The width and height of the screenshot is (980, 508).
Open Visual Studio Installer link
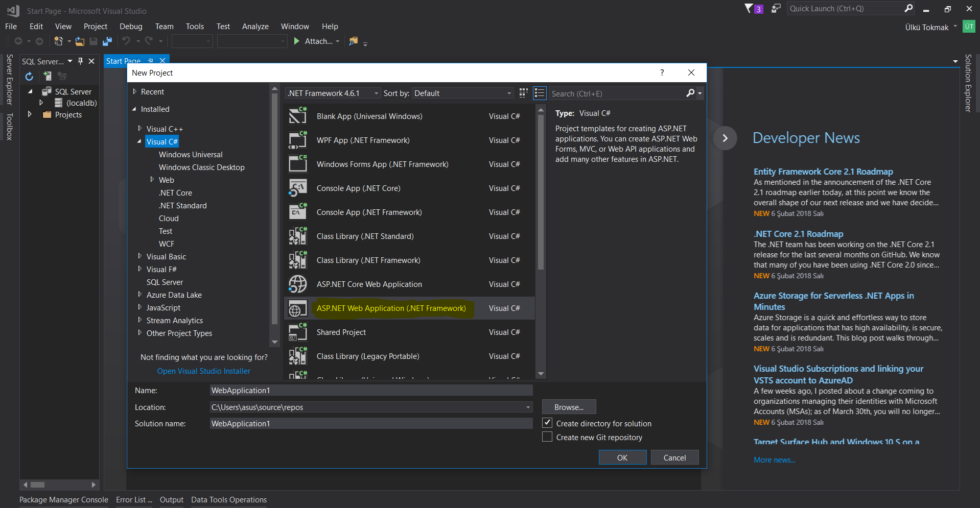click(204, 371)
